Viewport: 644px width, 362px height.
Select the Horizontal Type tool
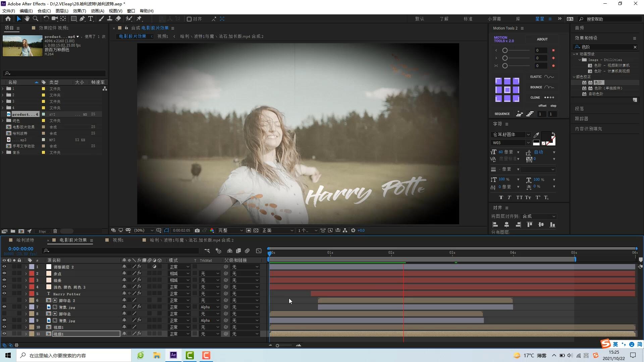point(91,19)
